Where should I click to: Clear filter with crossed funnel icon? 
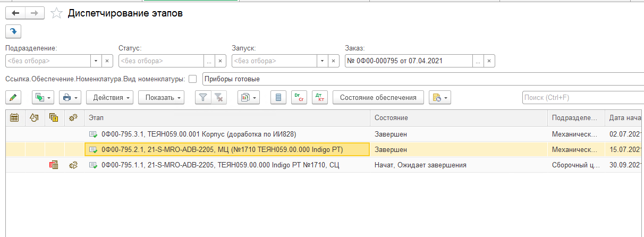(218, 98)
